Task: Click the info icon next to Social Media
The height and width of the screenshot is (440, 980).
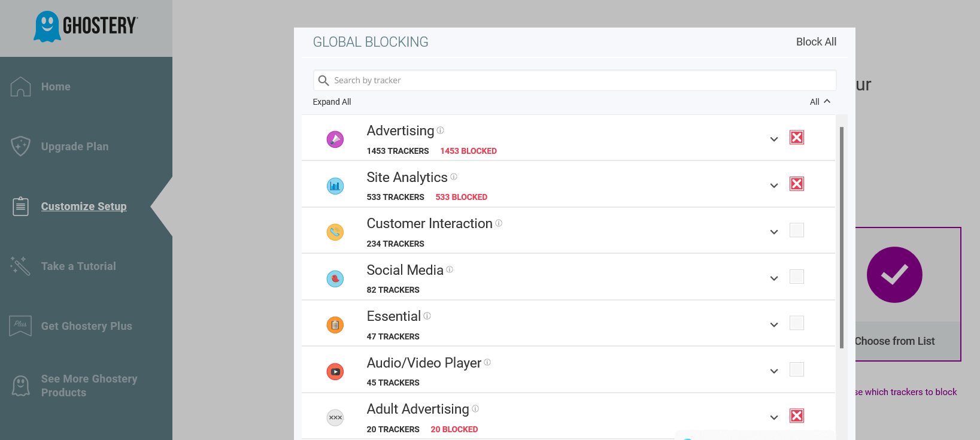Action: 450,269
